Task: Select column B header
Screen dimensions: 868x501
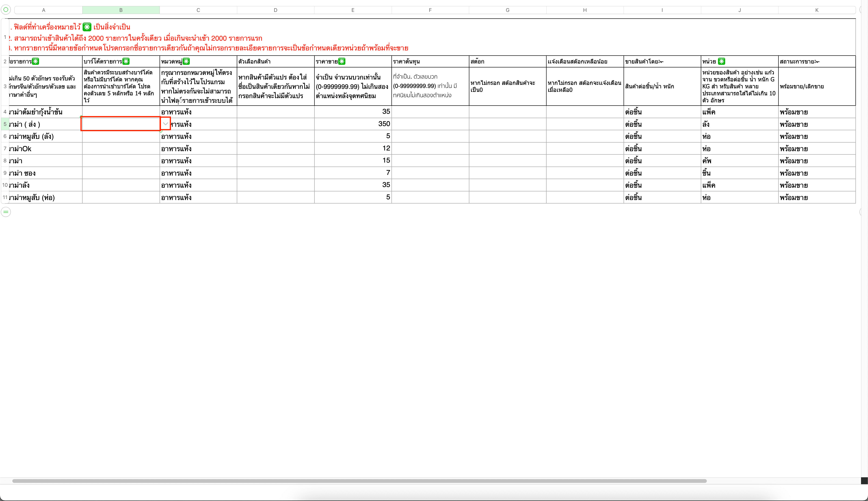Action: coord(121,10)
